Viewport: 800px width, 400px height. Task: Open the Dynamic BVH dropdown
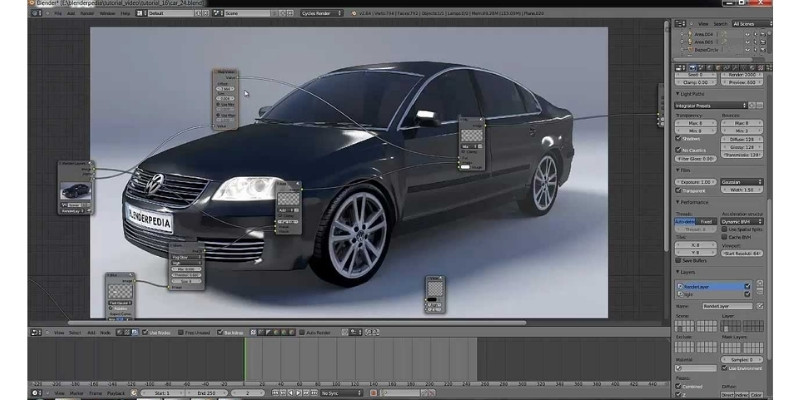(x=742, y=221)
